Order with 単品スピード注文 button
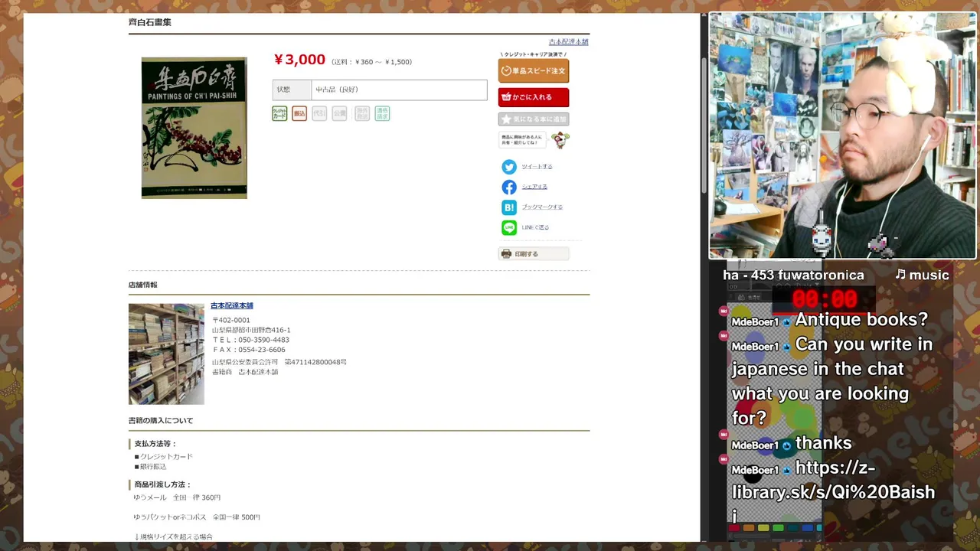Viewport: 980px width, 551px height. pyautogui.click(x=534, y=71)
